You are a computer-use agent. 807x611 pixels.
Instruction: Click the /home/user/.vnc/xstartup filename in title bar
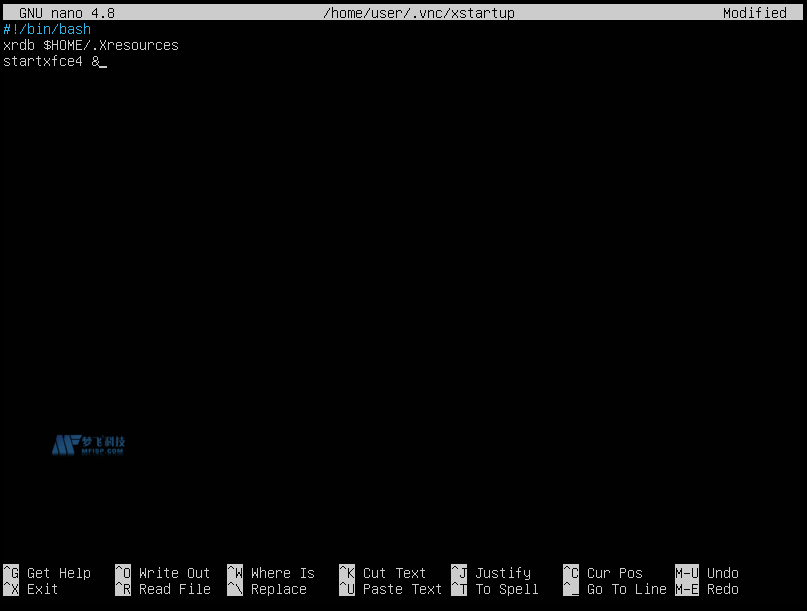[x=418, y=13]
